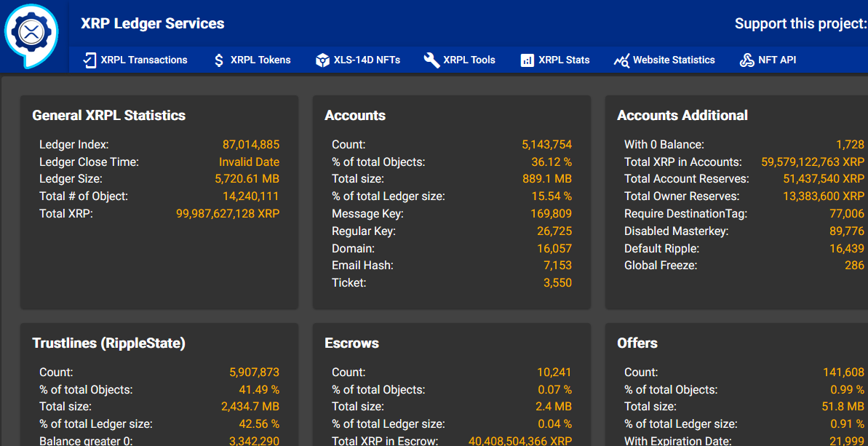Image resolution: width=868 pixels, height=446 pixels.
Task: Click the Website Statistics graph icon
Action: (621, 60)
